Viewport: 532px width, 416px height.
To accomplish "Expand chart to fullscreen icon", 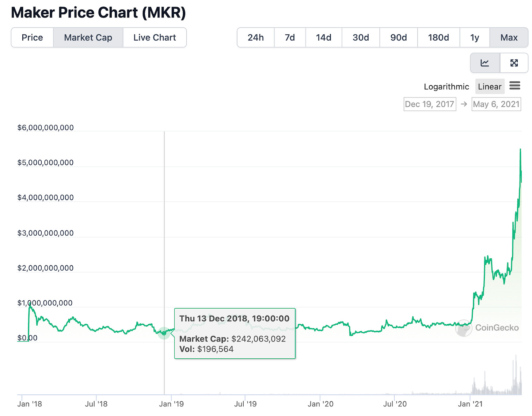I will click(514, 63).
